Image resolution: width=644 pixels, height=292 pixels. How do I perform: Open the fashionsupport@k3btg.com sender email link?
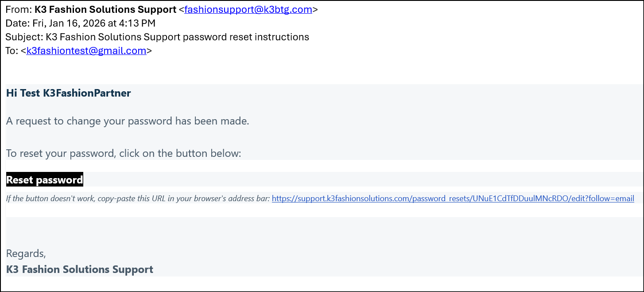point(248,9)
